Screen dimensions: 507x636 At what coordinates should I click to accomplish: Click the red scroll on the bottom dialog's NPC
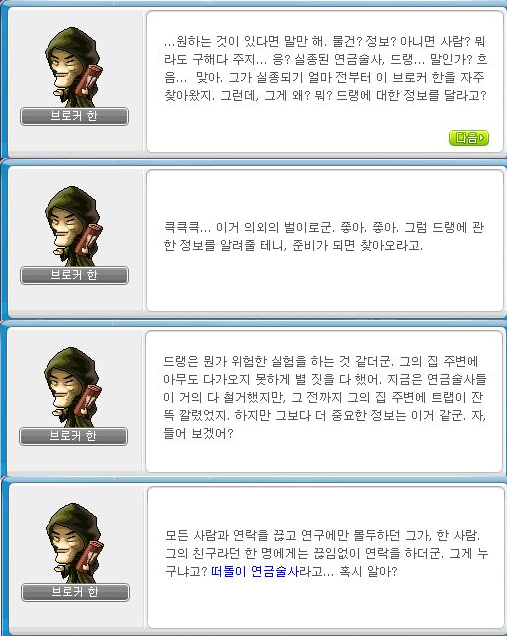point(92,555)
